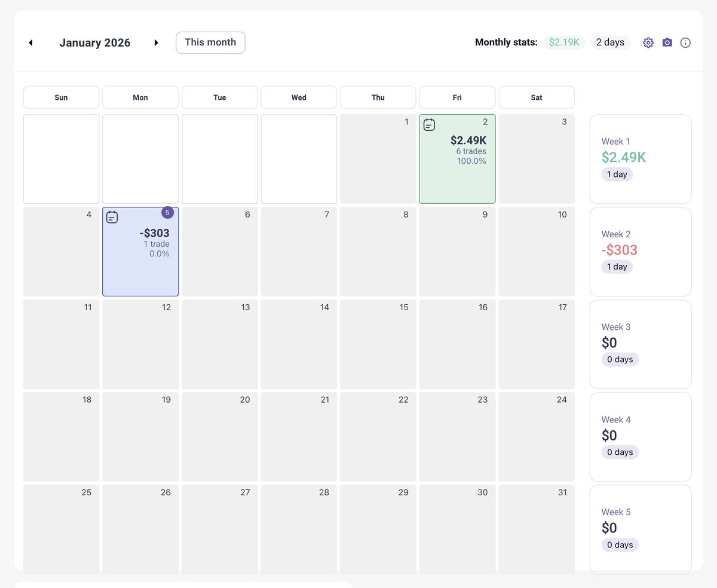Screen dimensions: 717x588
Task: Select the January 8 day cell
Action: (378, 252)
